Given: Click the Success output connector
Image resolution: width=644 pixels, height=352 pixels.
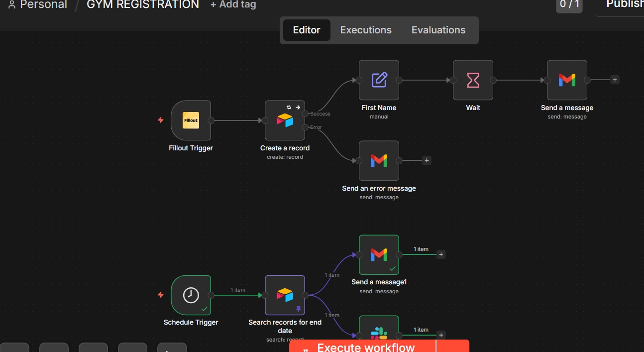Looking at the screenshot, I should pyautogui.click(x=305, y=114).
